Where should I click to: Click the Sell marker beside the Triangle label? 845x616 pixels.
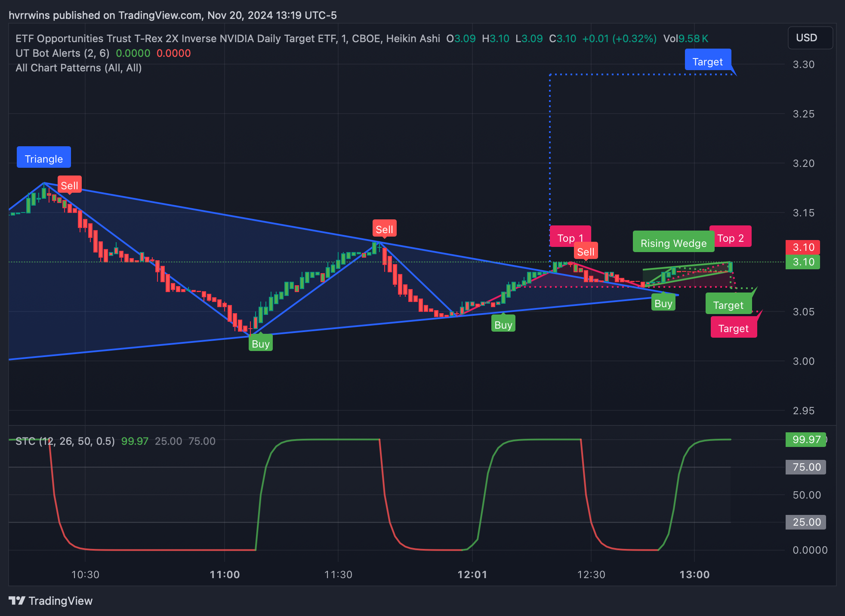(69, 185)
